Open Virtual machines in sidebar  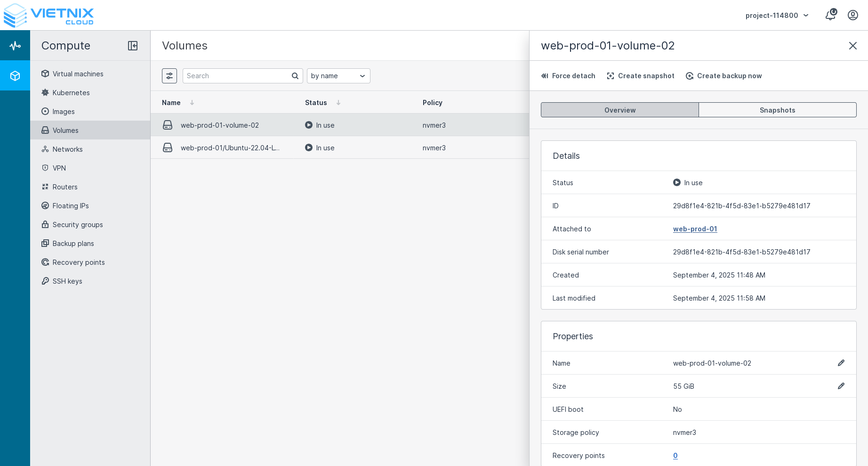pos(78,74)
